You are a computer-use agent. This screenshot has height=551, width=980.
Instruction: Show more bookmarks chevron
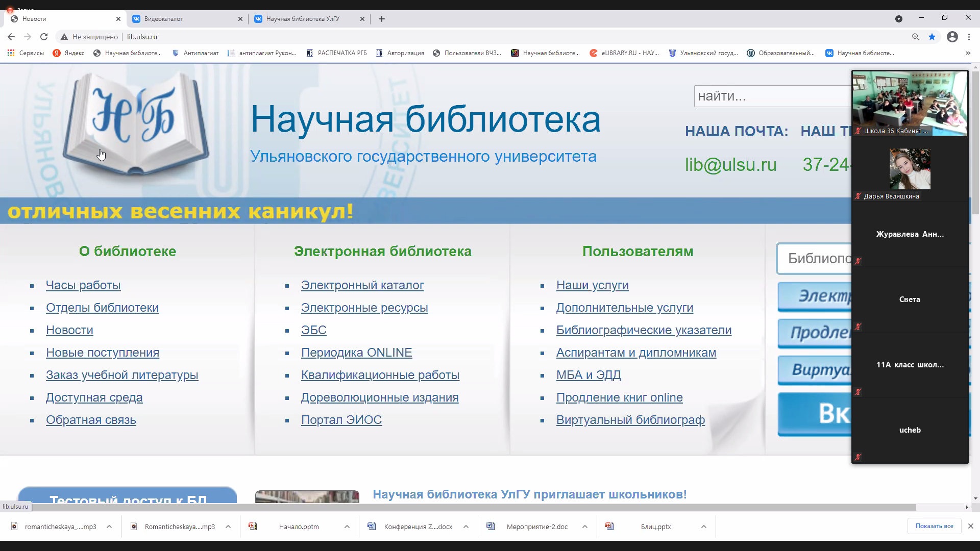pos(968,53)
